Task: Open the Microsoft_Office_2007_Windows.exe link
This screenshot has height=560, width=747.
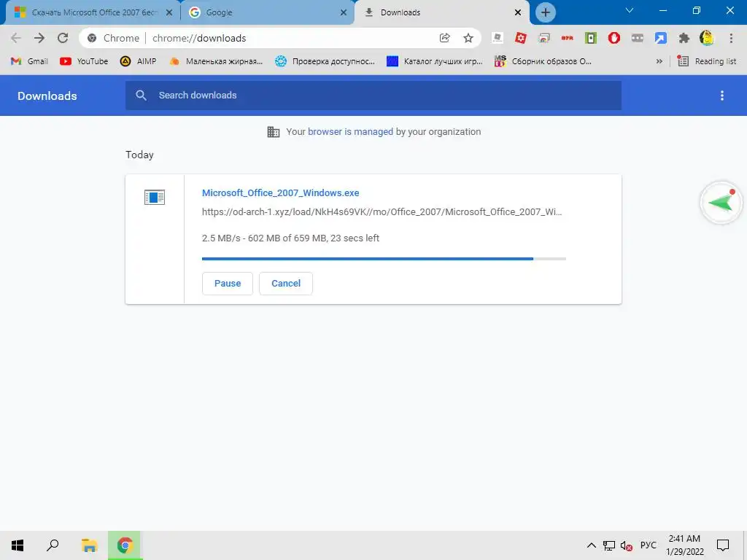Action: (x=281, y=192)
